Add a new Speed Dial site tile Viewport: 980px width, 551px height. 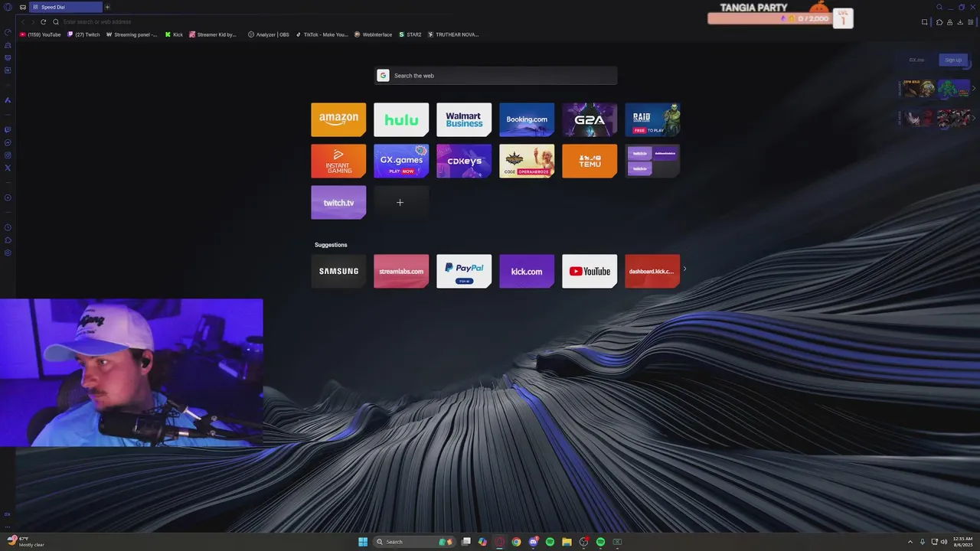[401, 202]
